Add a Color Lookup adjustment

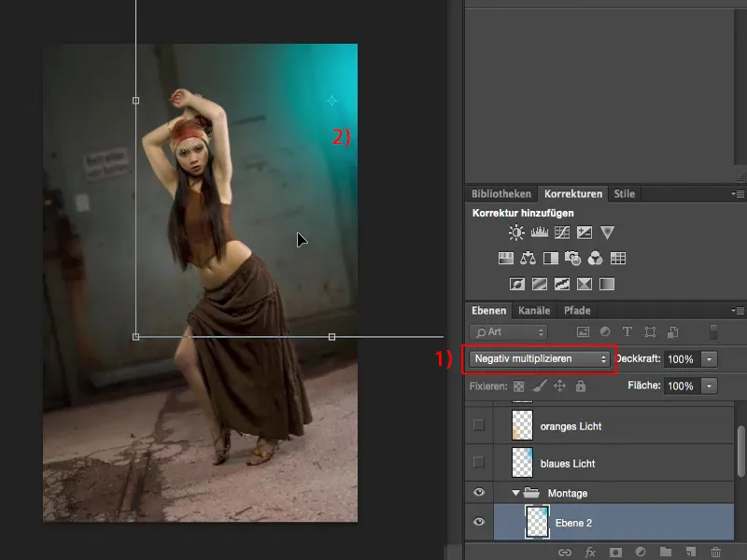pos(618,259)
